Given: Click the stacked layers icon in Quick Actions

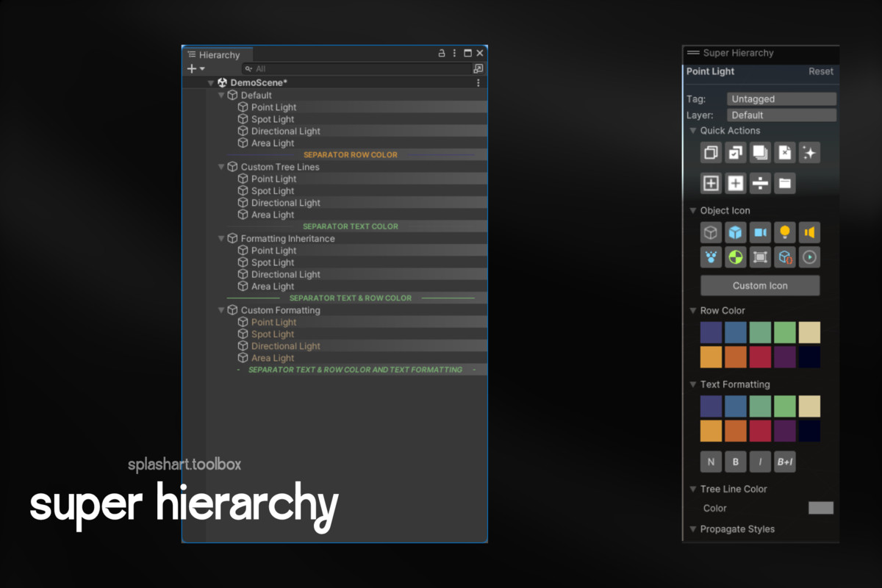Looking at the screenshot, I should pos(760,153).
